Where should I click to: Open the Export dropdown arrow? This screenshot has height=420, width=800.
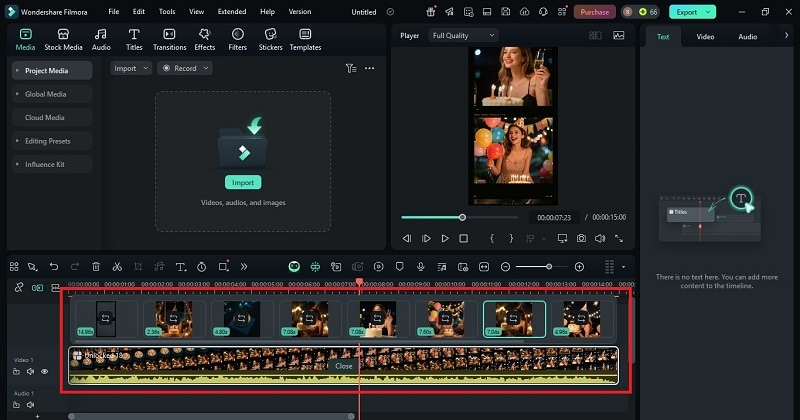click(x=708, y=12)
